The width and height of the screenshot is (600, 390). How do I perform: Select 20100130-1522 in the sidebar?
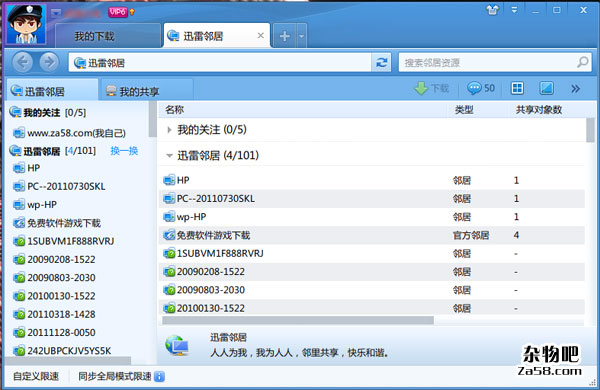54,296
